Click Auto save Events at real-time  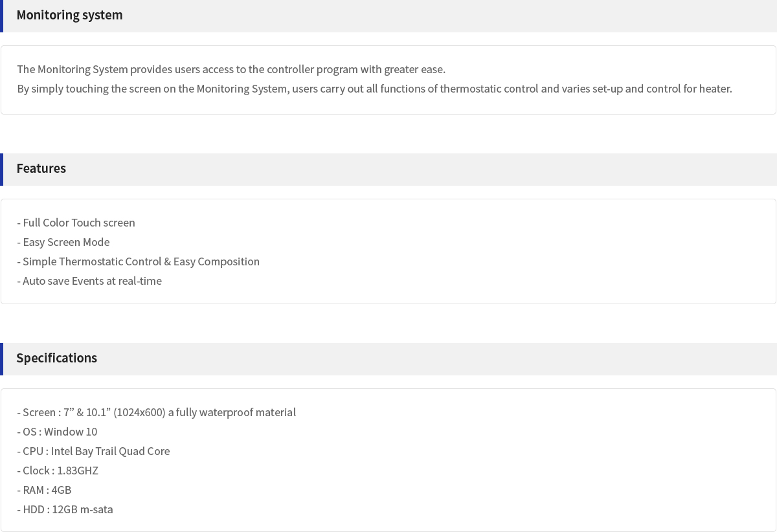(89, 281)
